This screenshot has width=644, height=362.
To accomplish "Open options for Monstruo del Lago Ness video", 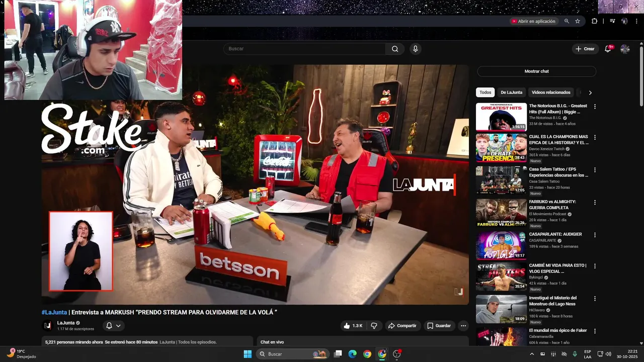I will click(x=595, y=299).
